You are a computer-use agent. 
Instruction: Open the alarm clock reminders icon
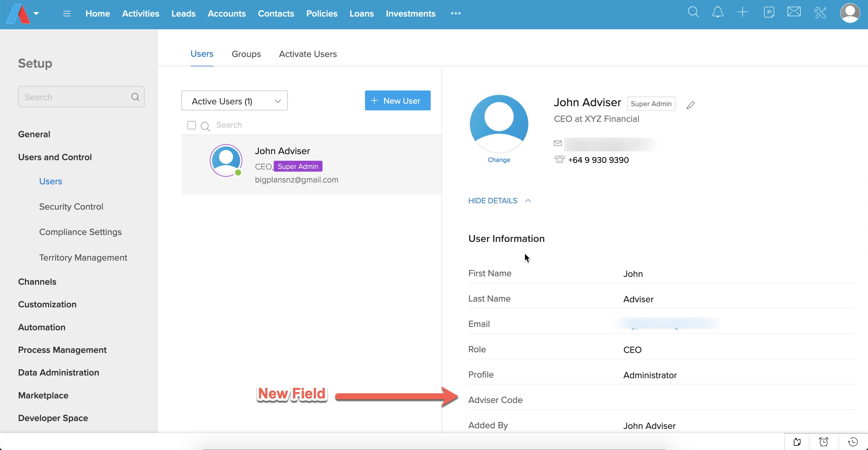[x=823, y=442]
